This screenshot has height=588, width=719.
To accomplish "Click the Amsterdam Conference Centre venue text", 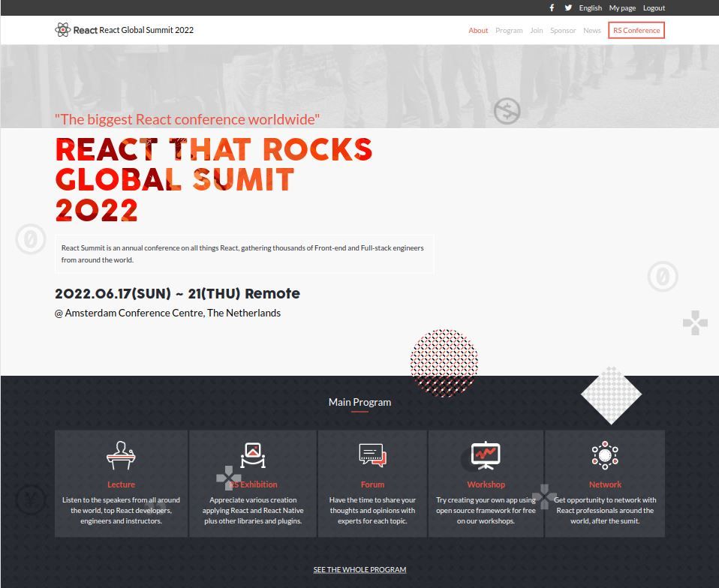I will coord(168,313).
